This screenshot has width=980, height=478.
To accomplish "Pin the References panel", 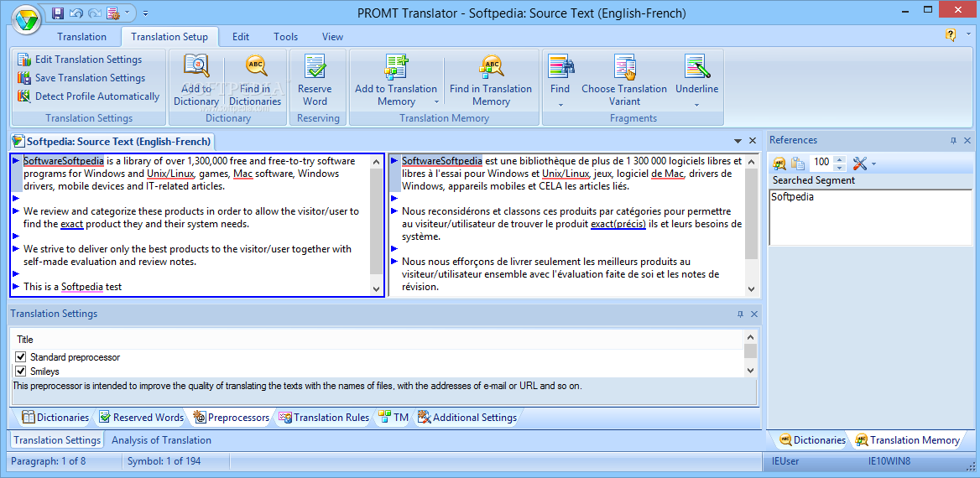I will pos(953,141).
